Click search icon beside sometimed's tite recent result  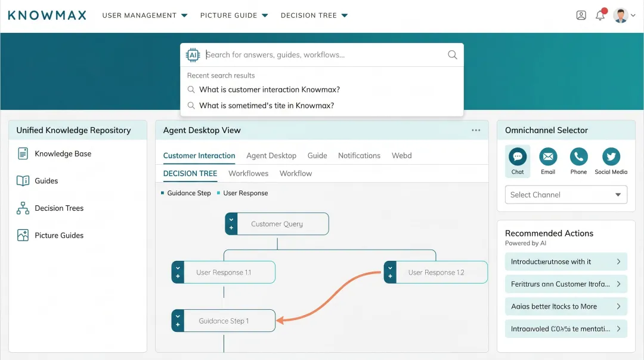(191, 105)
